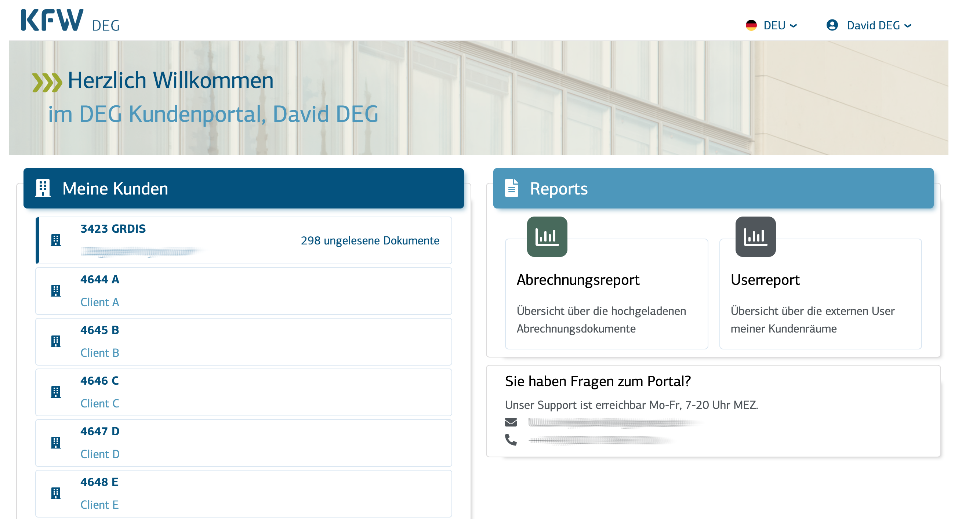The width and height of the screenshot is (980, 519).
Task: Open the DEU language dropdown
Action: click(x=780, y=25)
